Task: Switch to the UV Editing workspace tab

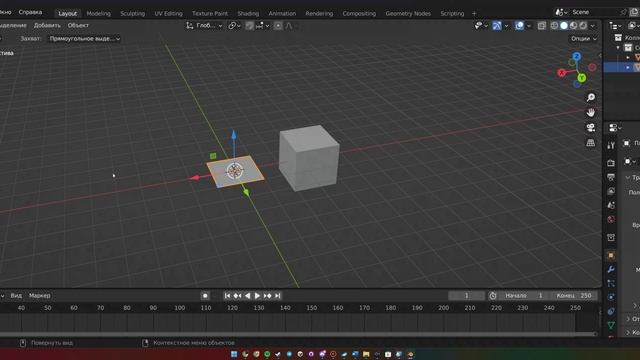Action: [x=168, y=13]
